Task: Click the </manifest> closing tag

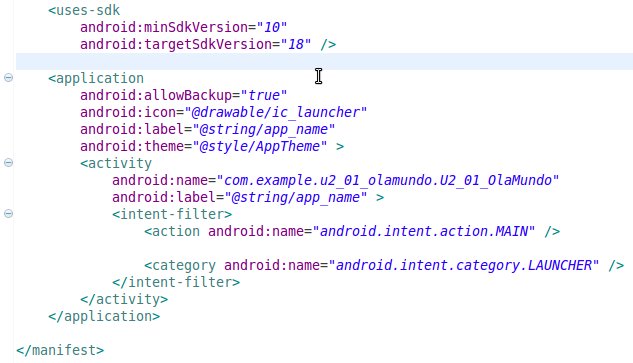Action: (60, 350)
